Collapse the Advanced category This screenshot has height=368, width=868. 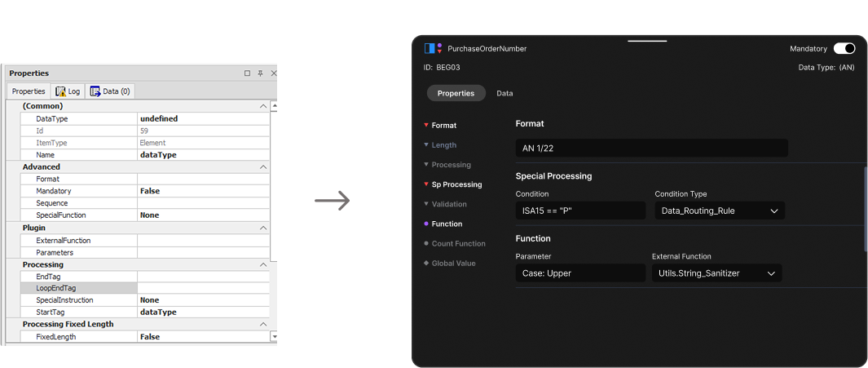click(x=263, y=166)
